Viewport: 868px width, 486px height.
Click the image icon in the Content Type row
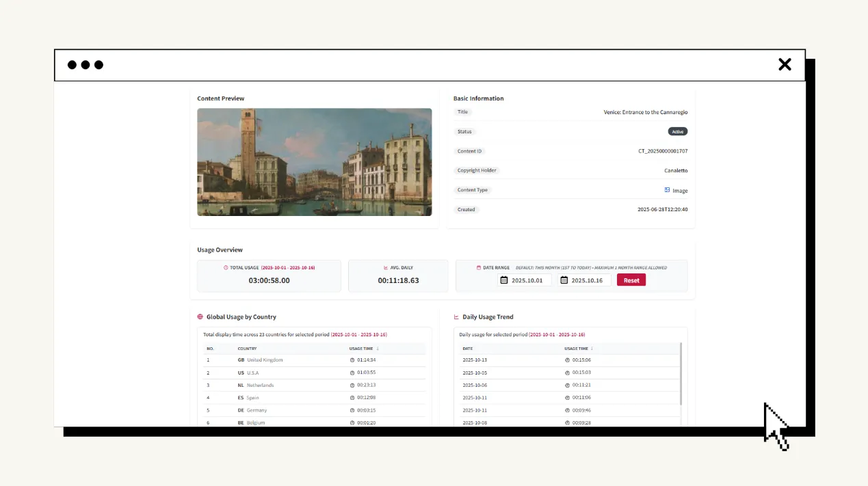[x=667, y=190]
